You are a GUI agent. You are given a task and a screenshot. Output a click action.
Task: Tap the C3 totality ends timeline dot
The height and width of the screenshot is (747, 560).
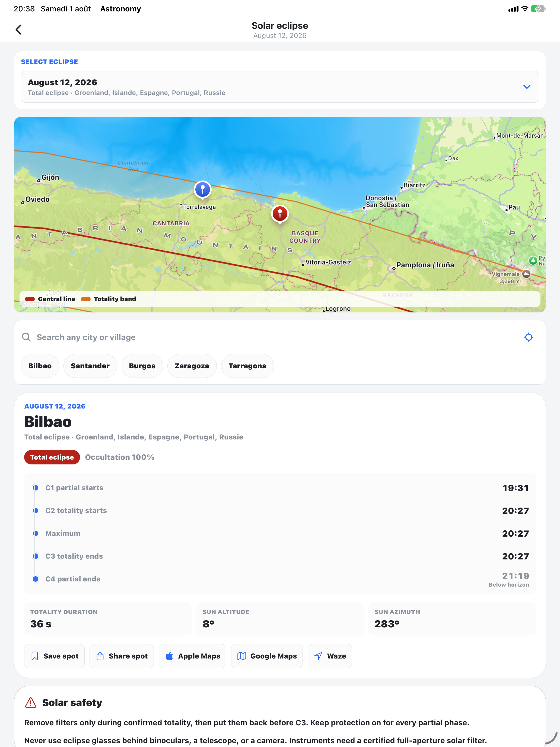[36, 556]
